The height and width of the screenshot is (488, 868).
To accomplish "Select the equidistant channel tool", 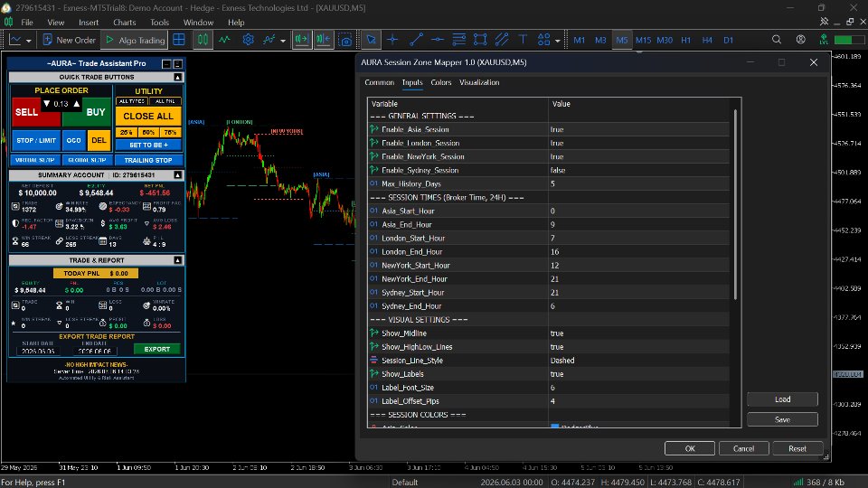I will (502, 40).
